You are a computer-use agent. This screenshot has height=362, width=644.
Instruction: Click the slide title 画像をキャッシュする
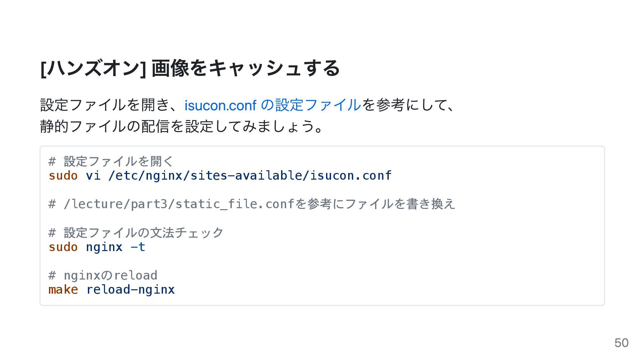pyautogui.click(x=246, y=68)
